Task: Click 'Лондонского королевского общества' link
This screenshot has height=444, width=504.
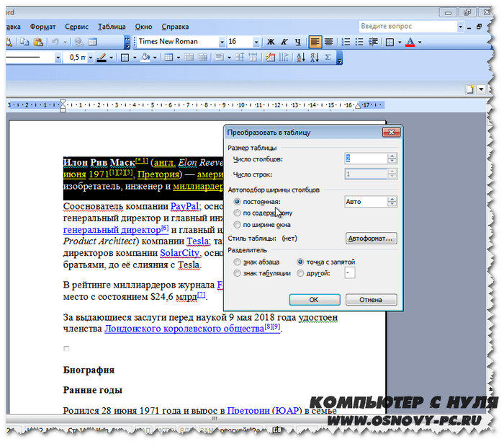Action: click(x=184, y=329)
